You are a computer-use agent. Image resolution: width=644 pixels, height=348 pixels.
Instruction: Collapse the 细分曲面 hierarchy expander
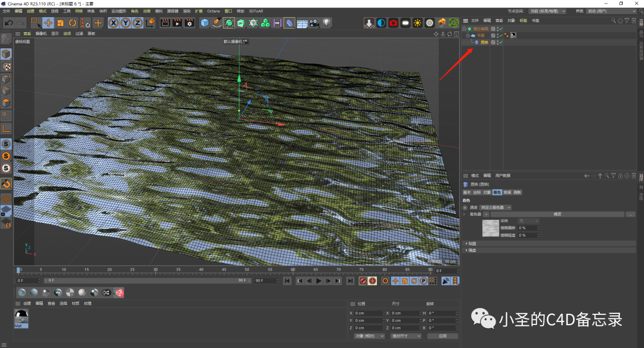[464, 29]
